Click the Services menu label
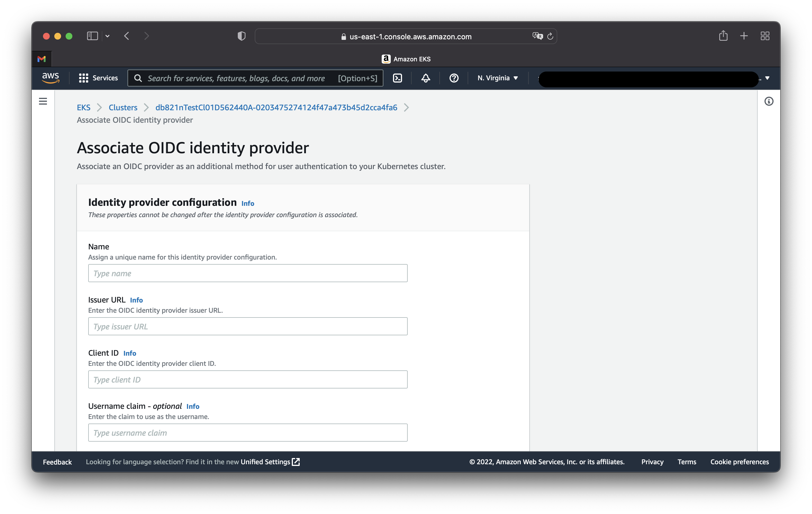 point(105,78)
